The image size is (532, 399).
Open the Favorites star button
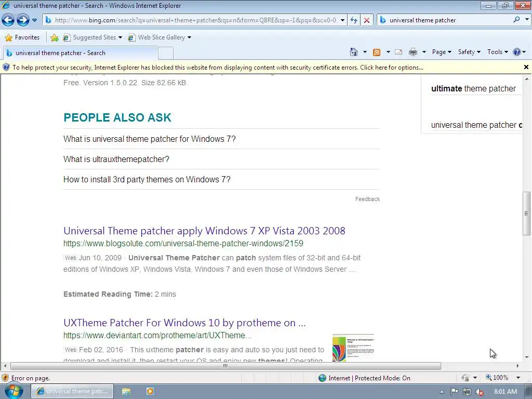pos(23,37)
